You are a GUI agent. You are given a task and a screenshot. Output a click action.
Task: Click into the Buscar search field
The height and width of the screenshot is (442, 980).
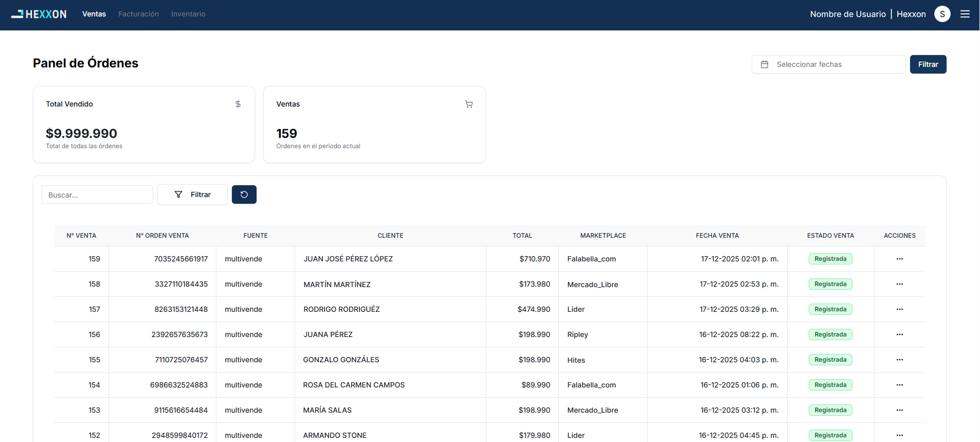point(97,195)
